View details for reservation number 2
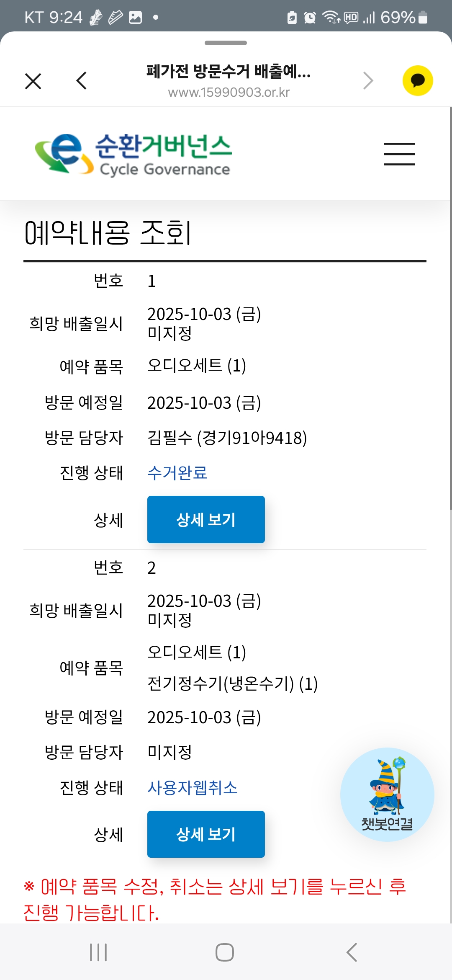 [x=206, y=834]
